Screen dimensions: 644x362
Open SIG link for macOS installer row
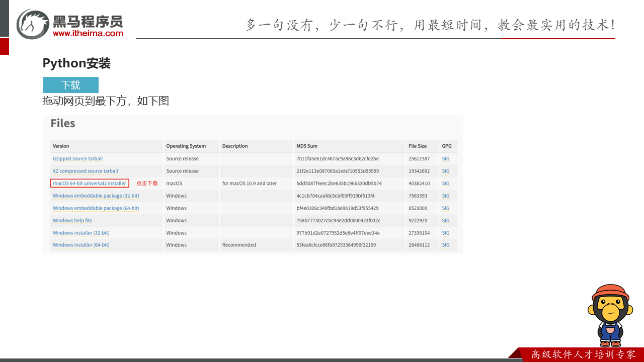click(445, 184)
